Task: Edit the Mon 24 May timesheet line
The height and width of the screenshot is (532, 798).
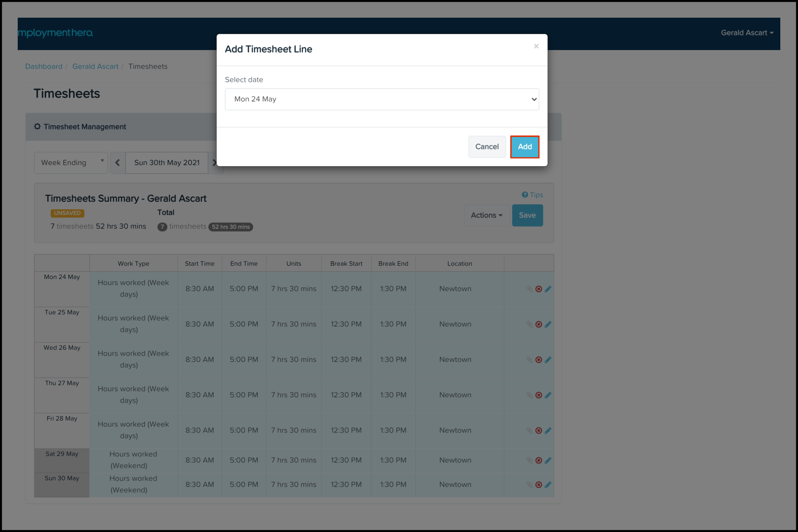Action: (x=548, y=289)
